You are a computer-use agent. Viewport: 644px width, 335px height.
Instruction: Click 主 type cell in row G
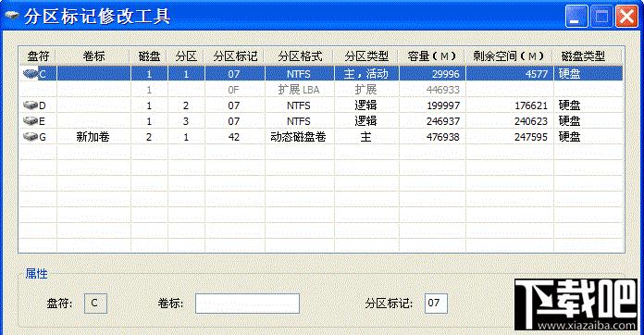[x=365, y=137]
